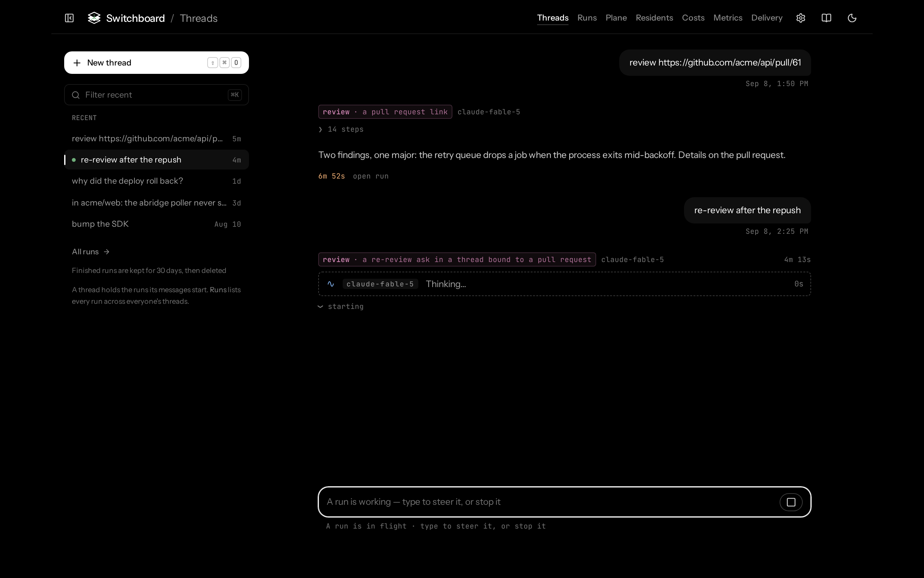Collapse the sidebar panel icon
The width and height of the screenshot is (924, 578).
click(69, 18)
